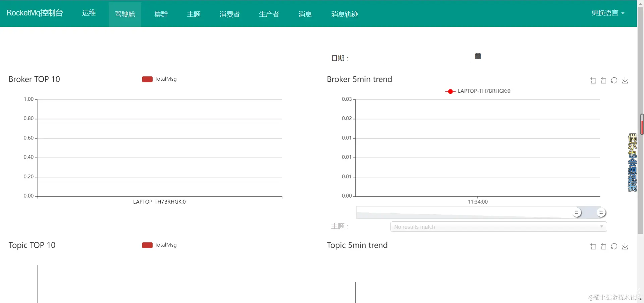Screen dimensions: 644x303
Task: Click the right data zoom slider handle
Action: (601, 213)
